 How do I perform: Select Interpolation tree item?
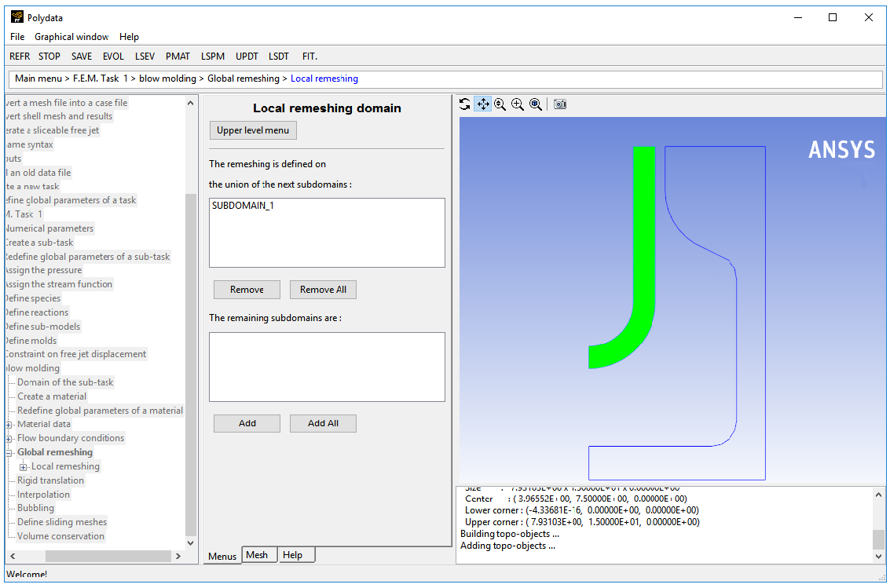coord(44,495)
